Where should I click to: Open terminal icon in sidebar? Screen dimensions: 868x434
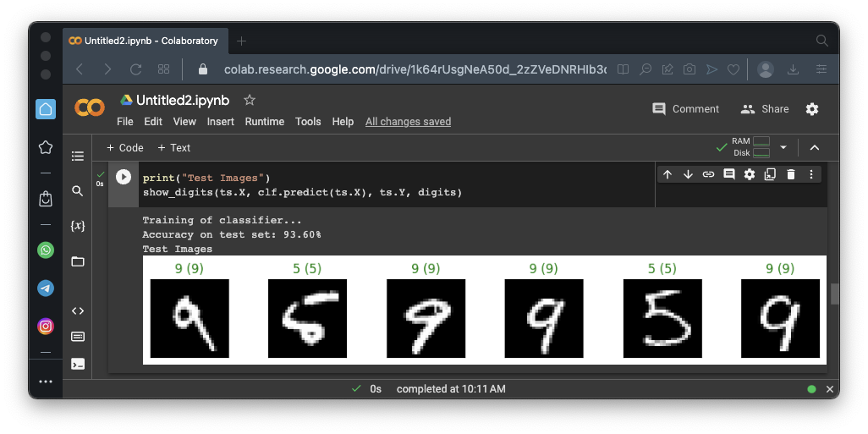[78, 364]
